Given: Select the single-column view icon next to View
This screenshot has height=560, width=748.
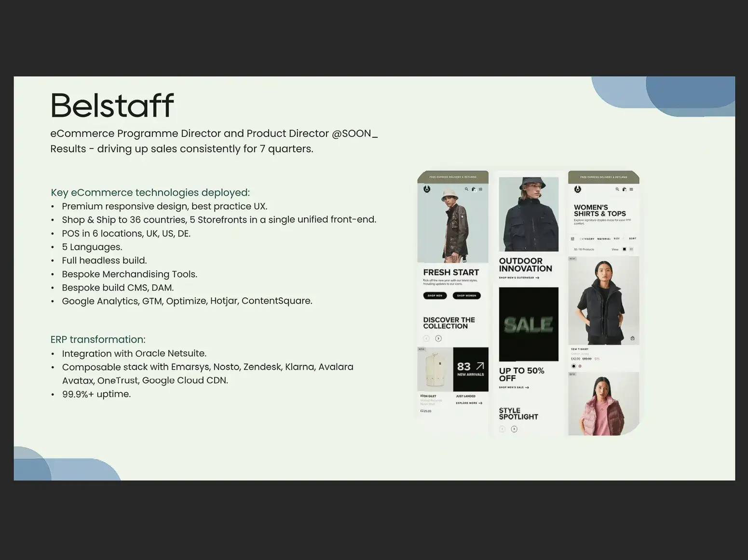Looking at the screenshot, I should pyautogui.click(x=624, y=249).
